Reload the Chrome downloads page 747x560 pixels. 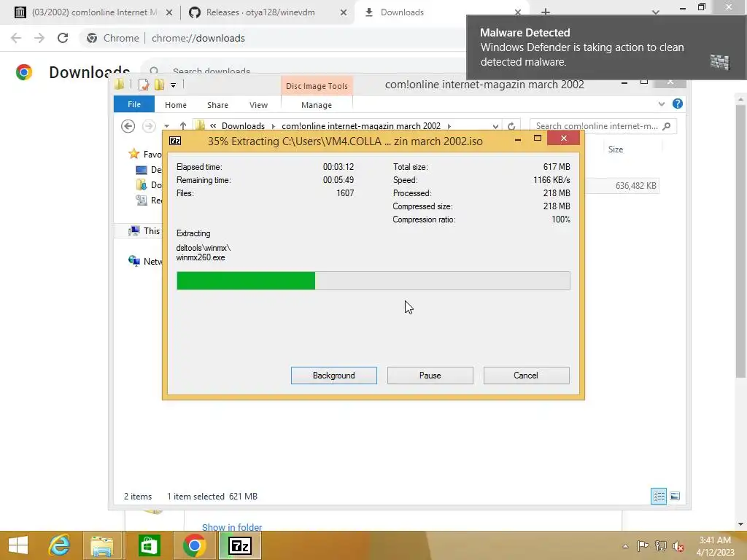click(x=63, y=38)
